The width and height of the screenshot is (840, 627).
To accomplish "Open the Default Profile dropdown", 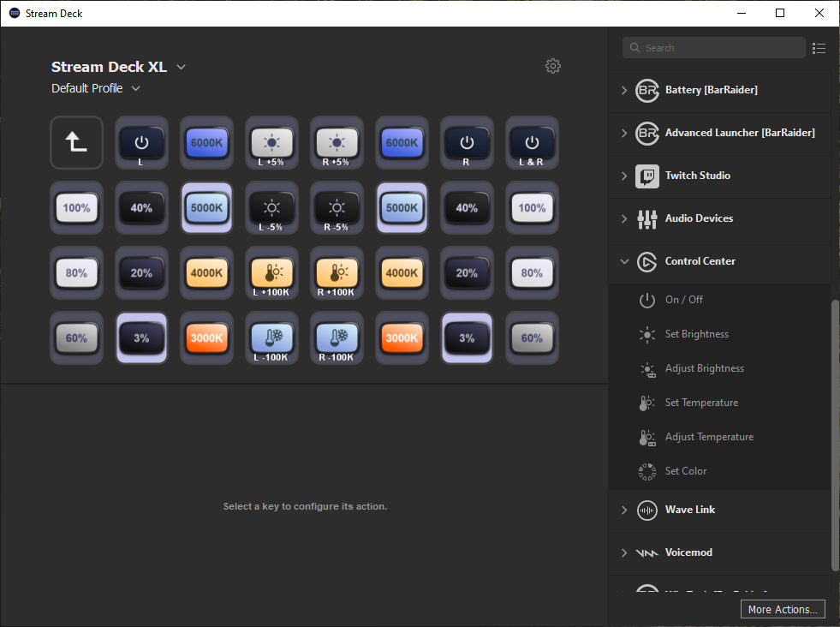I will click(x=95, y=87).
